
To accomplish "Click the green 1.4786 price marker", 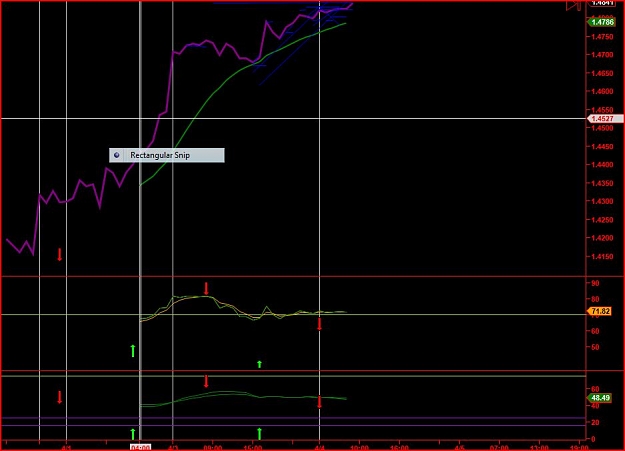I will tap(602, 22).
